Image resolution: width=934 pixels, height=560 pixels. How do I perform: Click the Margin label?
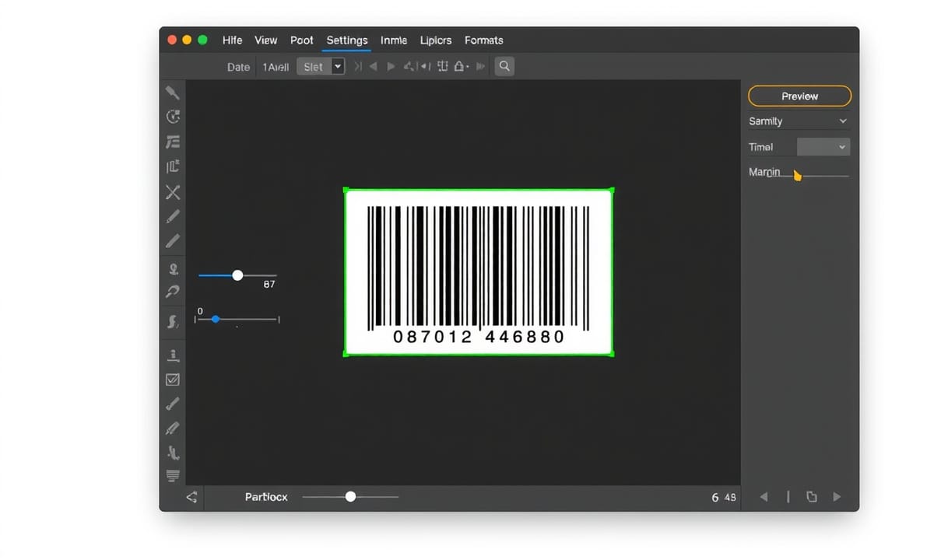coord(764,173)
